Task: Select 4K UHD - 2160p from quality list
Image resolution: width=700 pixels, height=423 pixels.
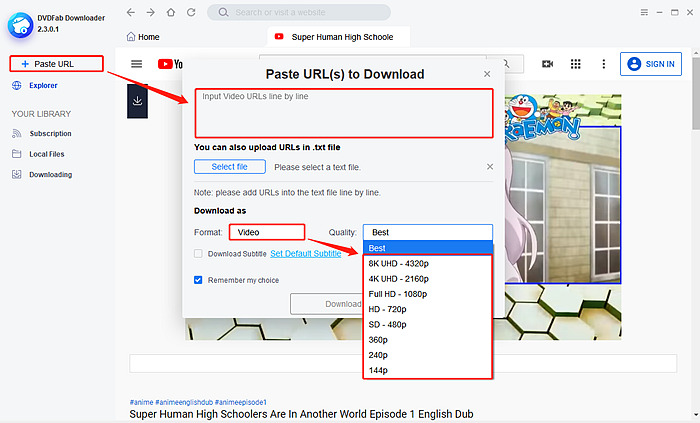Action: 398,278
